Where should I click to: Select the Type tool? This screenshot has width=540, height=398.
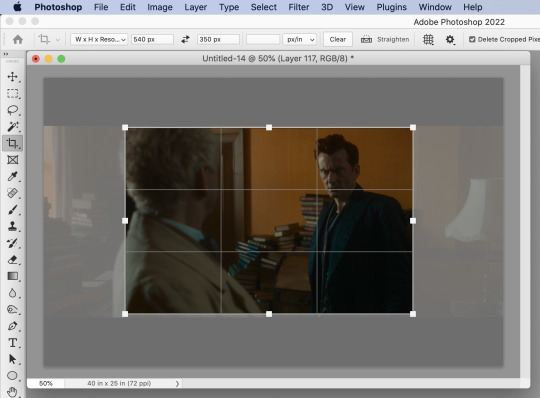point(13,343)
